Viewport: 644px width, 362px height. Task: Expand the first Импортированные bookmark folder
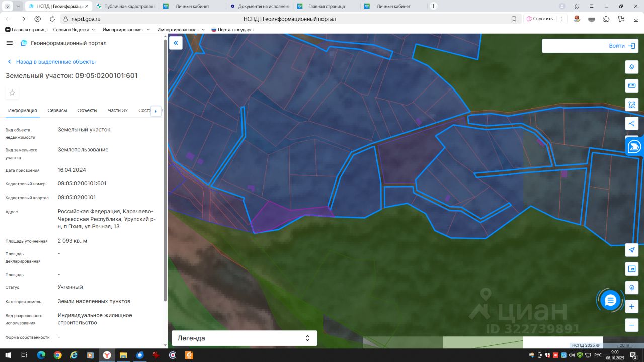tap(126, 30)
